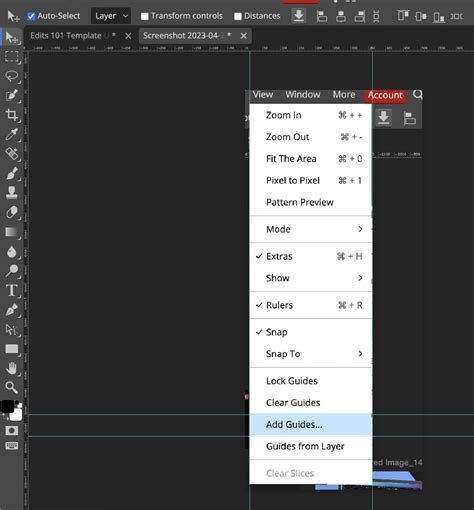Click the red Account button
Image resolution: width=474 pixels, height=510 pixels.
pos(385,95)
